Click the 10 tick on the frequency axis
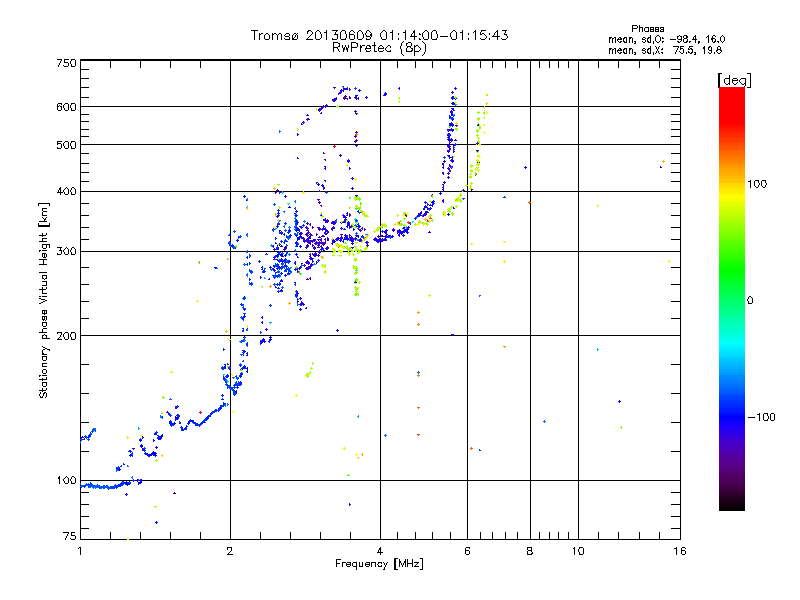This screenshot has height=600, width=800. (577, 551)
